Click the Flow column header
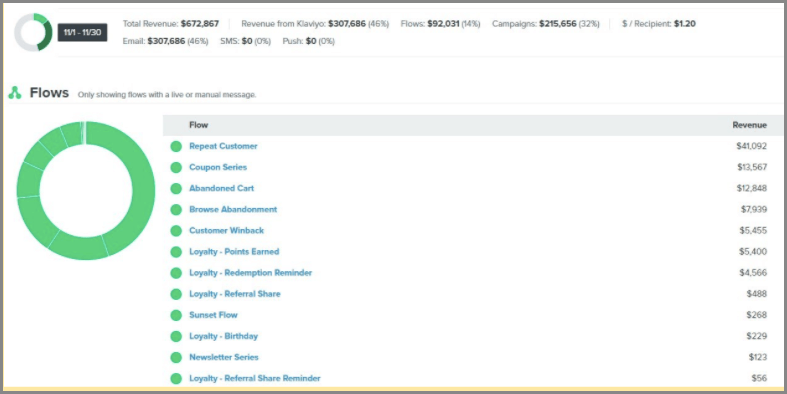Viewport: 787px width, 394px height. point(198,125)
